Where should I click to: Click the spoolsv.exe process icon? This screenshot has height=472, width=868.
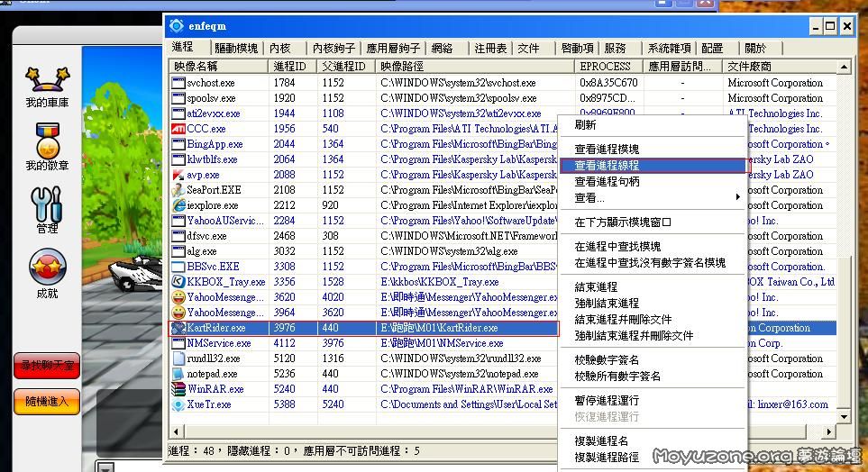178,98
